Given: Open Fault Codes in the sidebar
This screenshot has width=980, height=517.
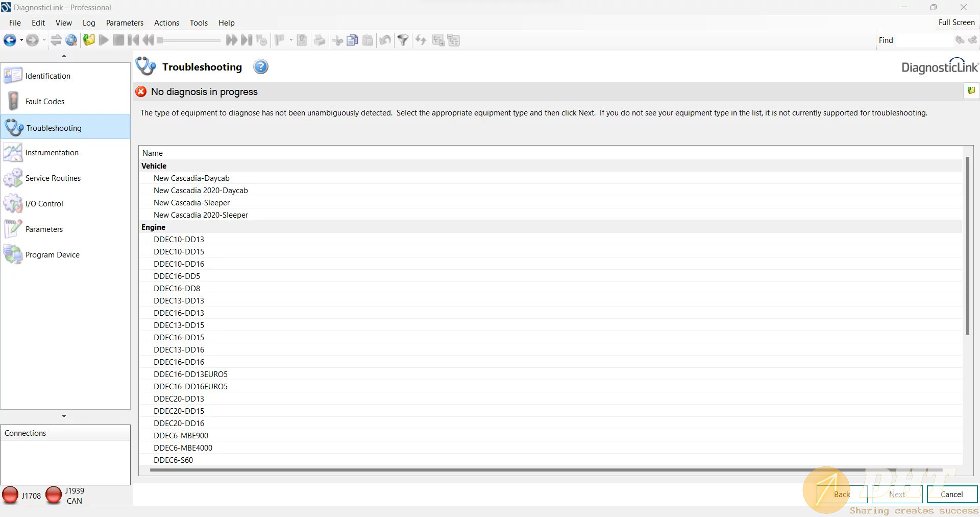Looking at the screenshot, I should [45, 102].
